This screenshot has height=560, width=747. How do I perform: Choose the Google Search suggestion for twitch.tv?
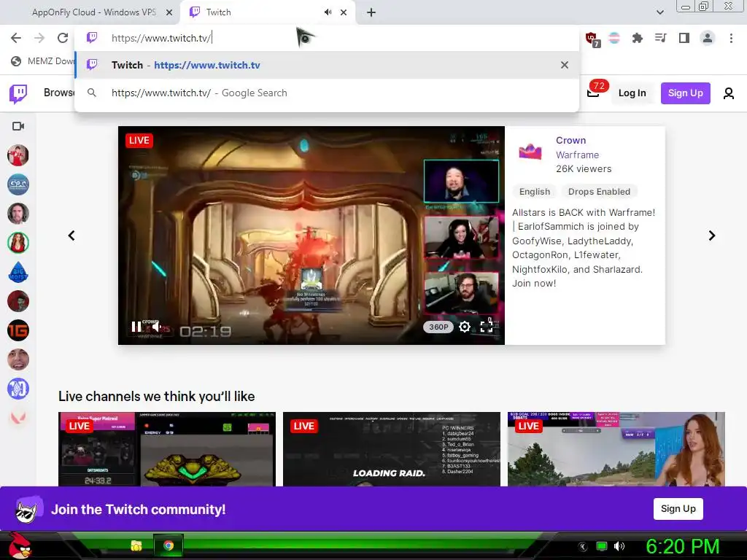(327, 93)
